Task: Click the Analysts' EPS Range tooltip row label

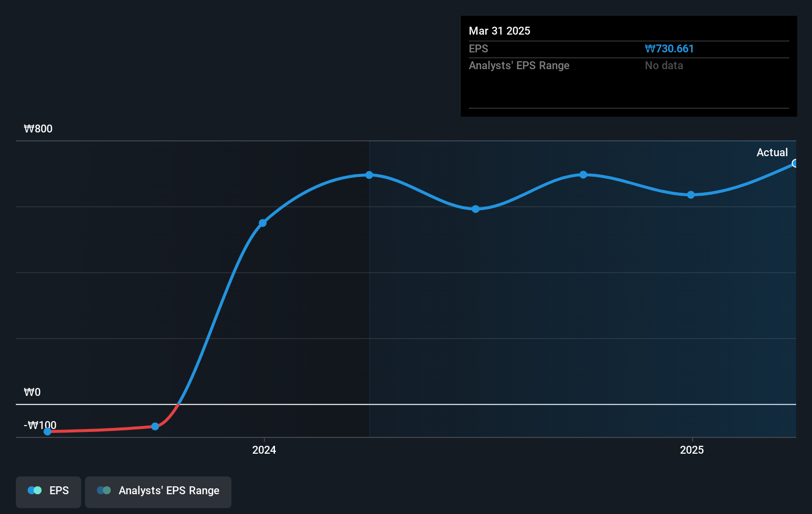Action: click(x=519, y=65)
